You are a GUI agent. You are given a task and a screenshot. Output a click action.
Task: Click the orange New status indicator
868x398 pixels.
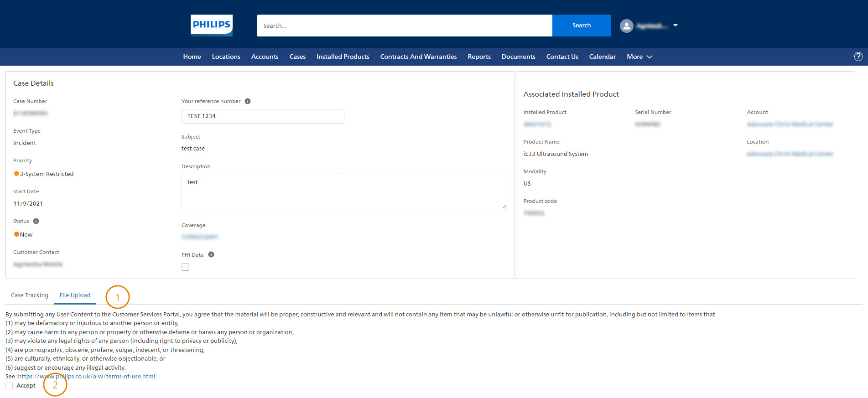16,234
